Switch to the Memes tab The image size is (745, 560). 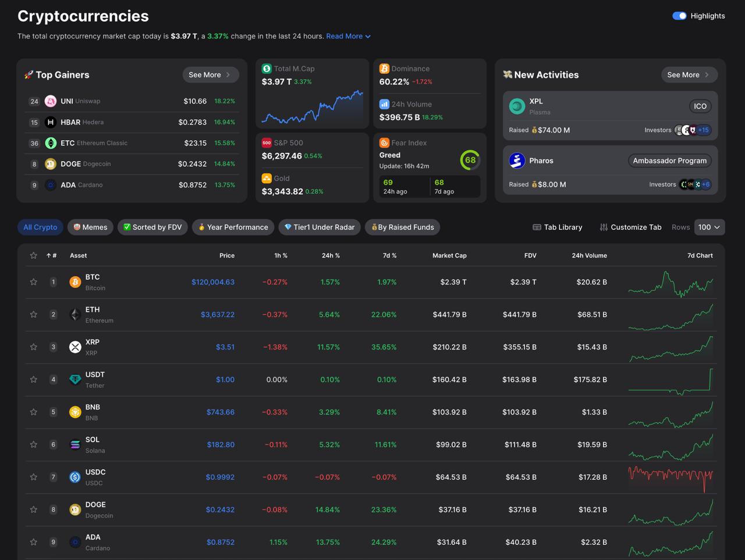(90, 227)
